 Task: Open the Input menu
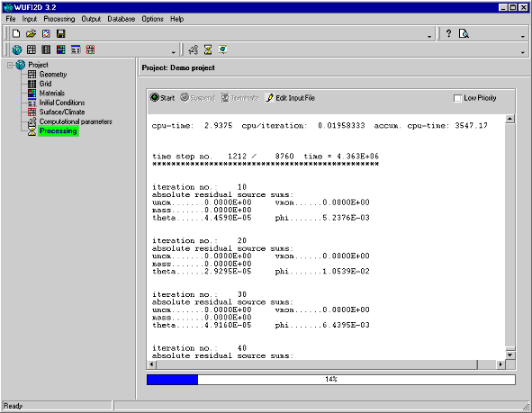pos(29,19)
